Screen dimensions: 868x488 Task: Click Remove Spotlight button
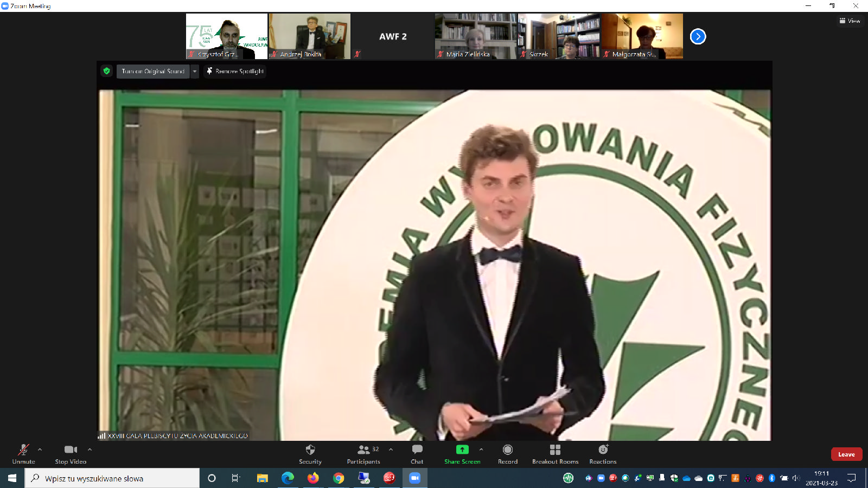click(235, 71)
